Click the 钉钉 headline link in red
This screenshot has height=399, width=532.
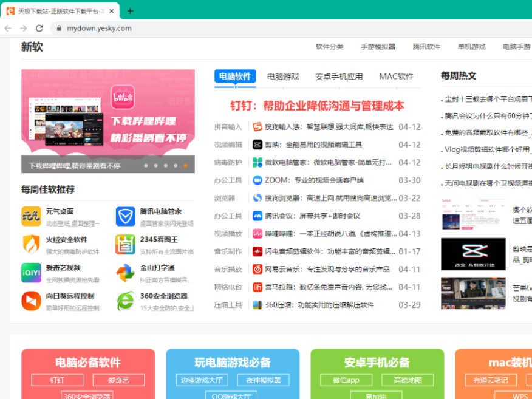[x=317, y=106]
